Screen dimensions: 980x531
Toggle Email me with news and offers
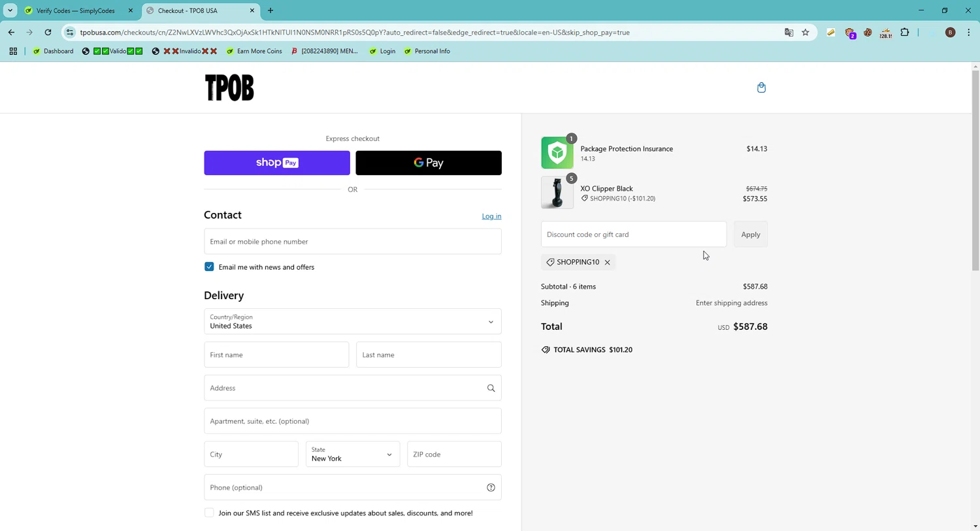[209, 267]
